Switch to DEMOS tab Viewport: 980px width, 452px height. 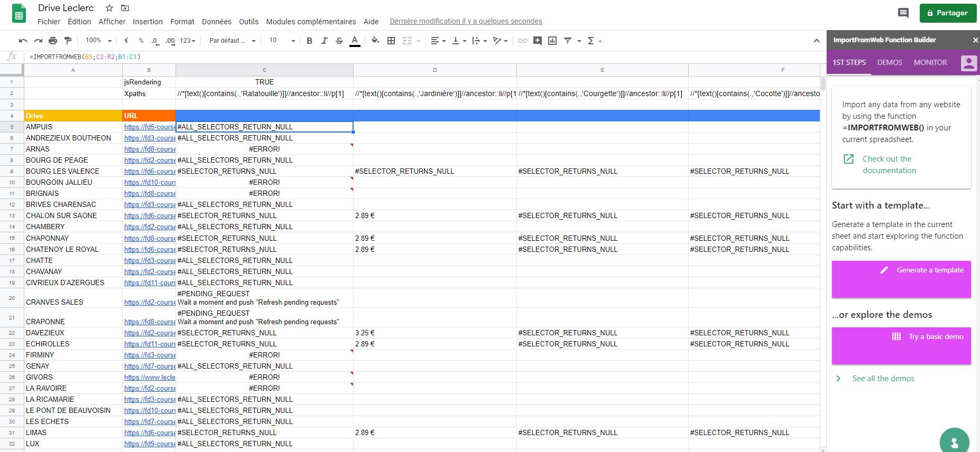point(890,62)
